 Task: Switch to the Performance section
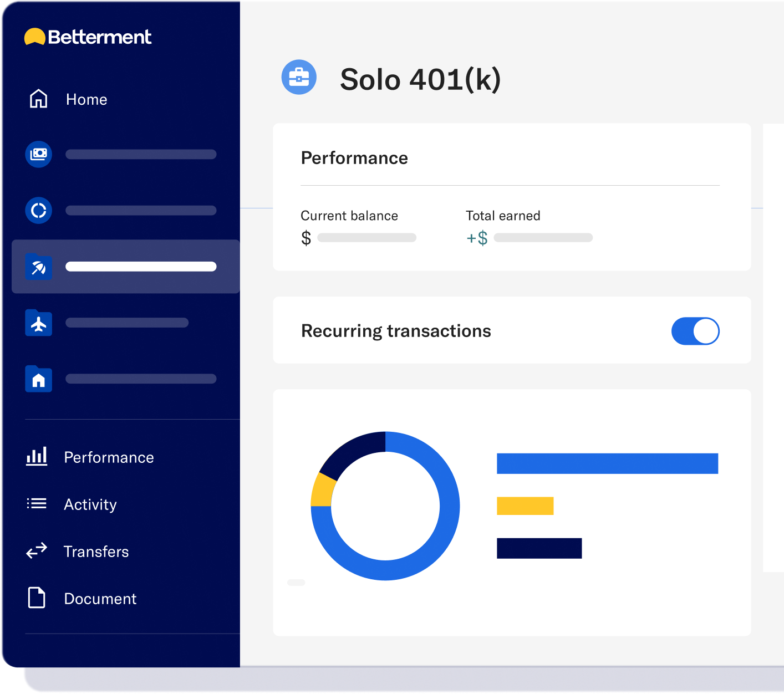tap(109, 457)
